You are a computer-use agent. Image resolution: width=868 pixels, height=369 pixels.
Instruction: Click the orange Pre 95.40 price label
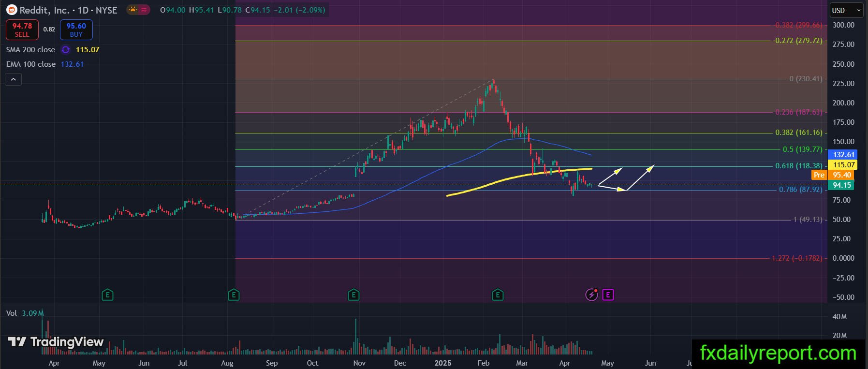point(833,175)
